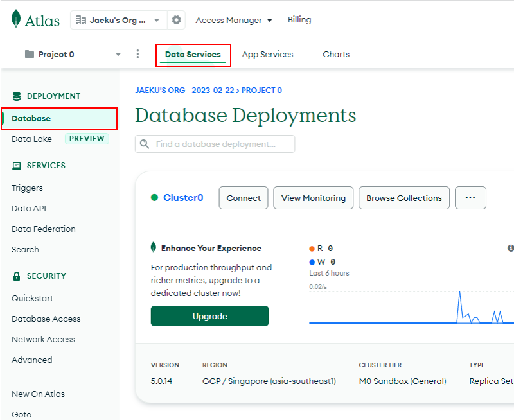The width and height of the screenshot is (514, 420).
Task: Open New On Atlas link
Action: tap(39, 394)
